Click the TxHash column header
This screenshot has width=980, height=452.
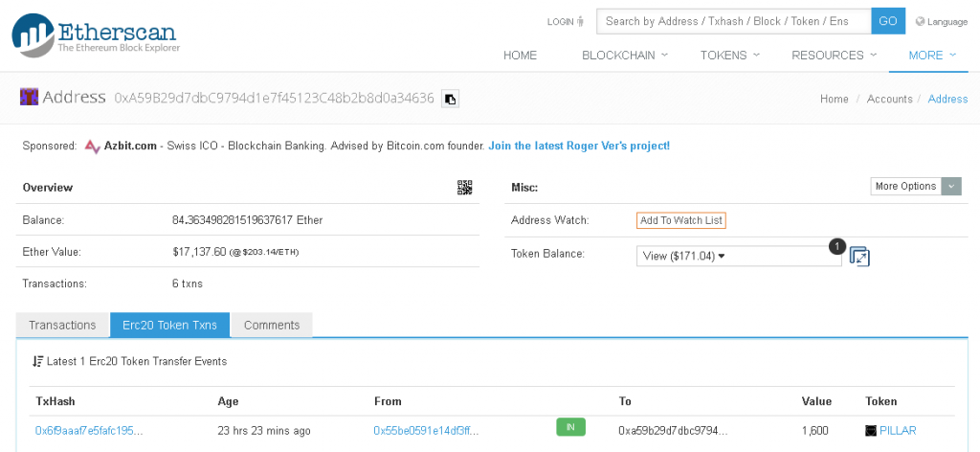click(x=55, y=401)
